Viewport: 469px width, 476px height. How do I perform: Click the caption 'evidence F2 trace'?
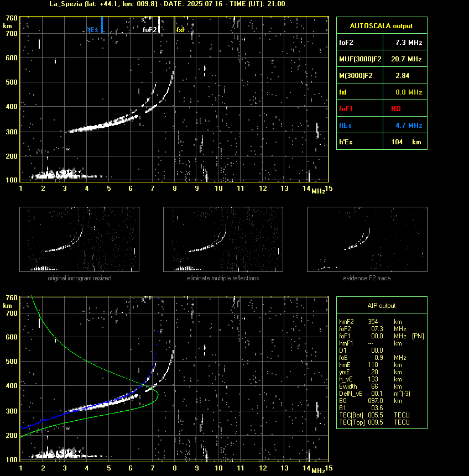(367, 278)
